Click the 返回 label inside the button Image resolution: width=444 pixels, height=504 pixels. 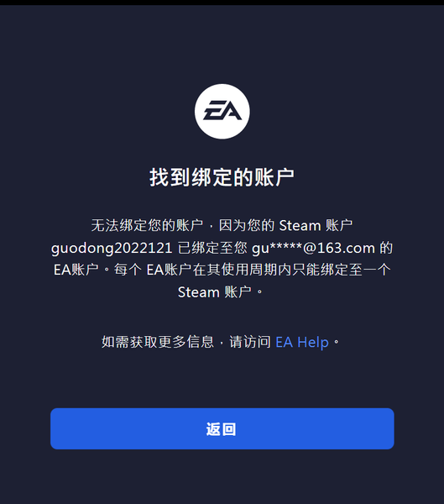(x=222, y=429)
